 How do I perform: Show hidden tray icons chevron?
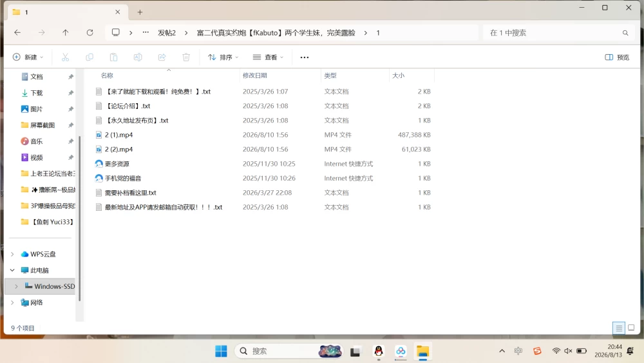(502, 351)
